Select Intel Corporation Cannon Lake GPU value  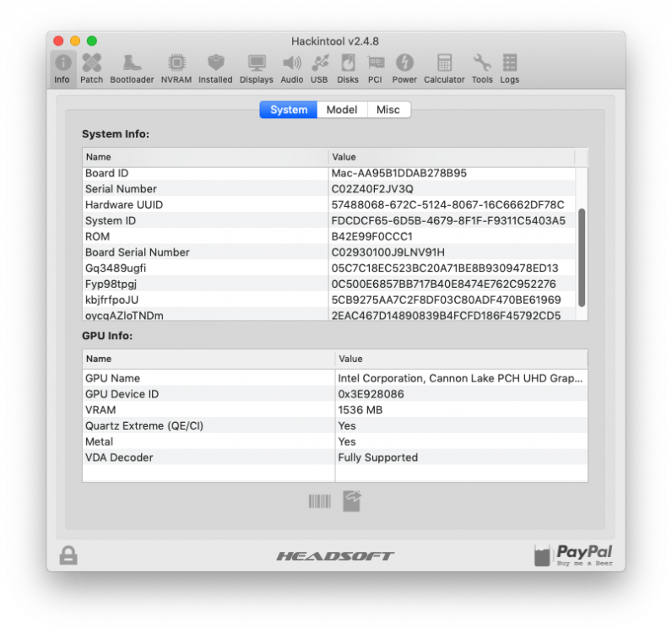coord(460,378)
